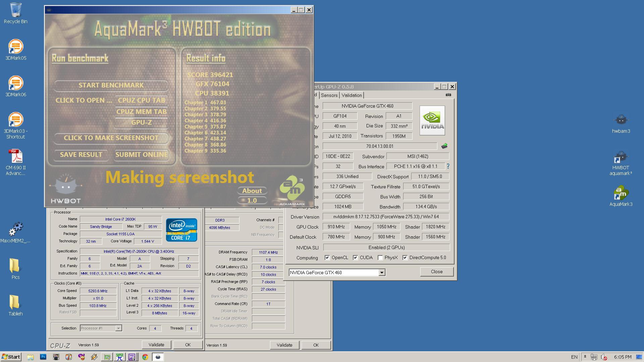The height and width of the screenshot is (362, 644).
Task: Show hidden system tray icons
Action: pos(585,357)
